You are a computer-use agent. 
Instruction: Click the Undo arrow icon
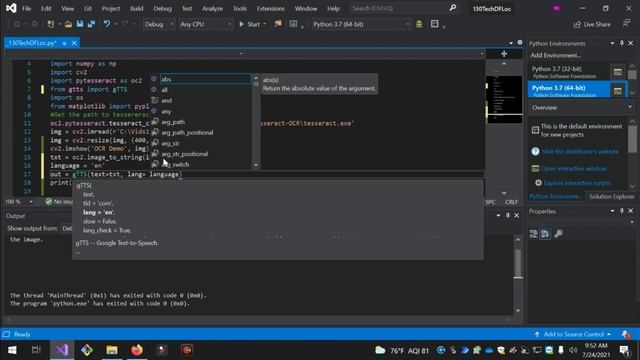[107, 24]
